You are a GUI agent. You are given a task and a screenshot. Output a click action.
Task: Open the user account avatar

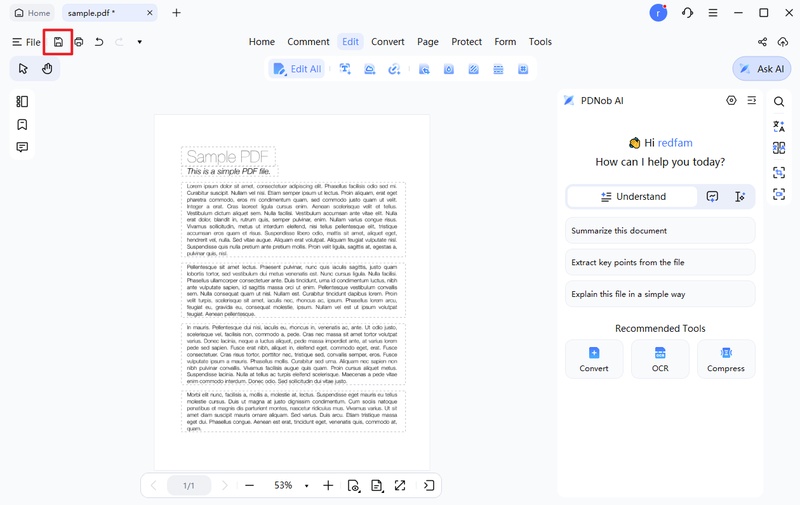click(658, 13)
